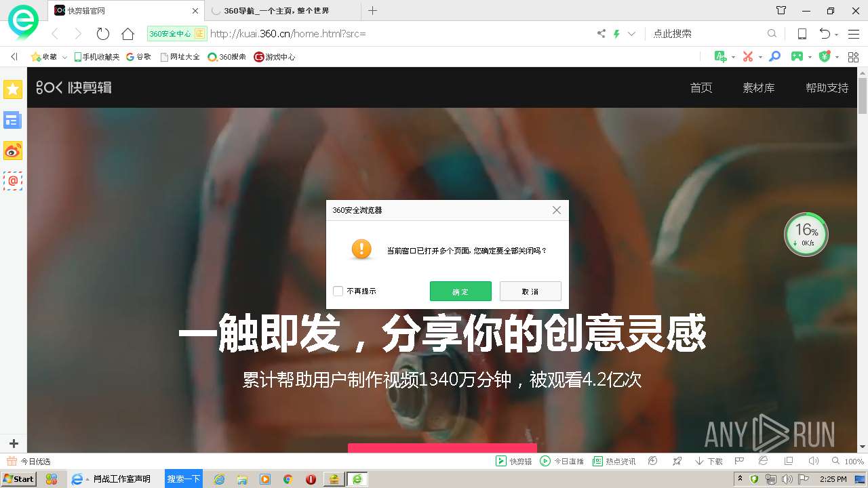
Task: Open 今日优选 in status bar
Action: click(x=29, y=462)
